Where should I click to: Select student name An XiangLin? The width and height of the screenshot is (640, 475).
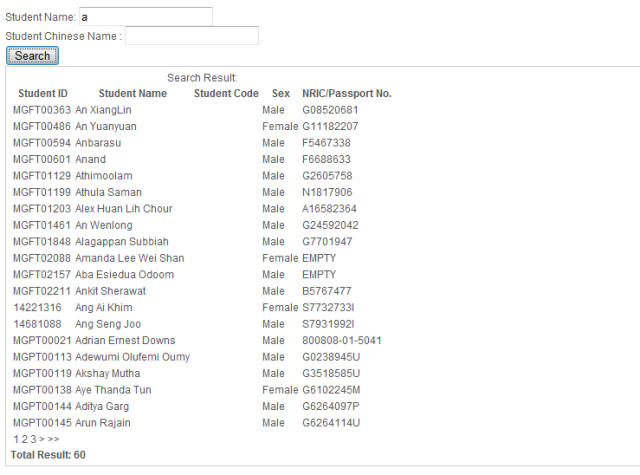pyautogui.click(x=103, y=110)
